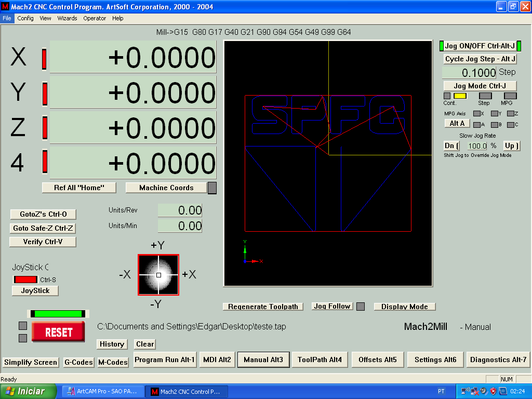Click the SPFC toolpath preview display

click(328, 164)
